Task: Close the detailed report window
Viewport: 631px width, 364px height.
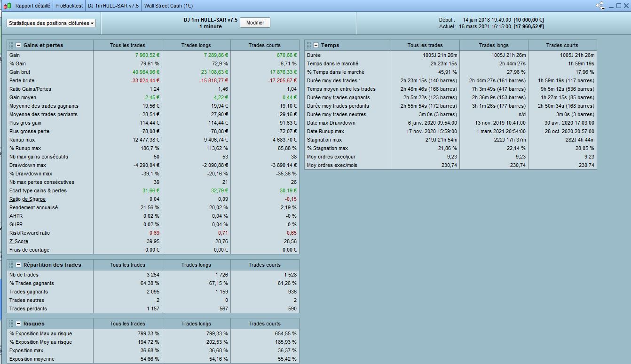Action: [x=626, y=6]
